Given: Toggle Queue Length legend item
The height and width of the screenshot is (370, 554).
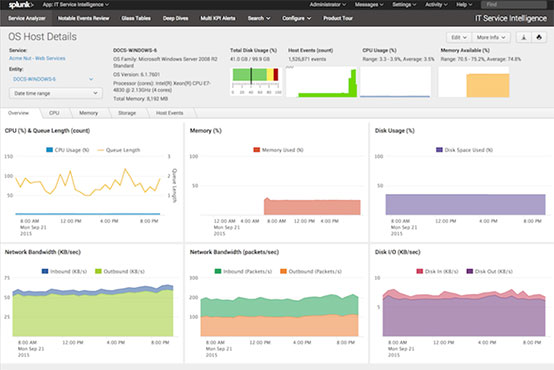Looking at the screenshot, I should coord(118,150).
